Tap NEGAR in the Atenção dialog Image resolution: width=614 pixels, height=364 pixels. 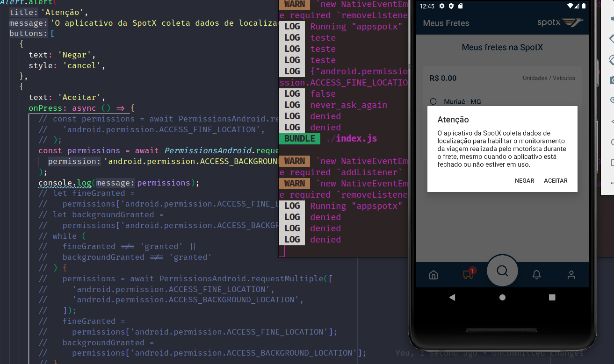click(524, 181)
